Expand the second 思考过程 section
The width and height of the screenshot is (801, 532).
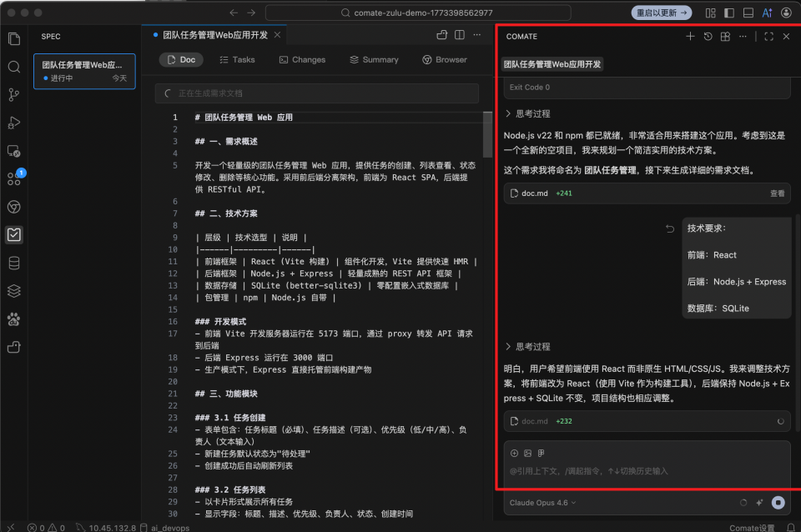[x=527, y=347]
